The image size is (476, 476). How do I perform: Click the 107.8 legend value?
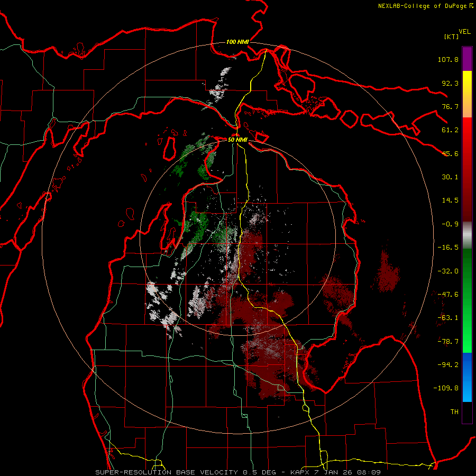(x=448, y=59)
